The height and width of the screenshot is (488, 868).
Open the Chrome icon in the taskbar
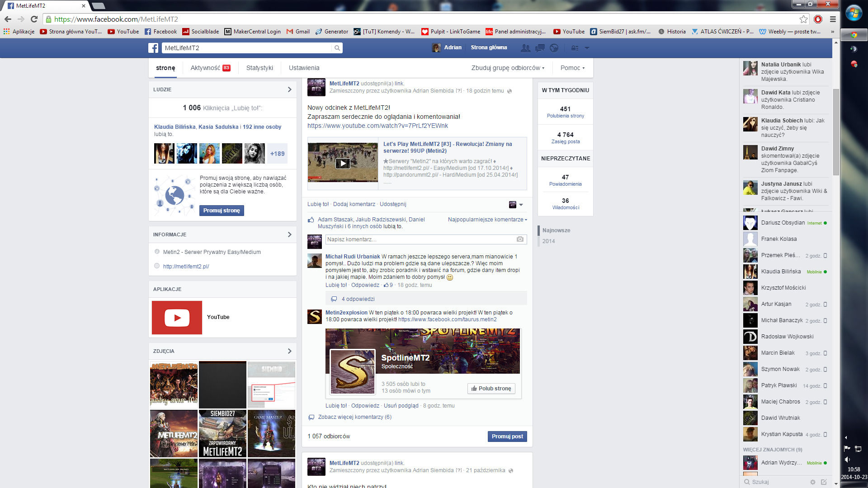pyautogui.click(x=854, y=35)
